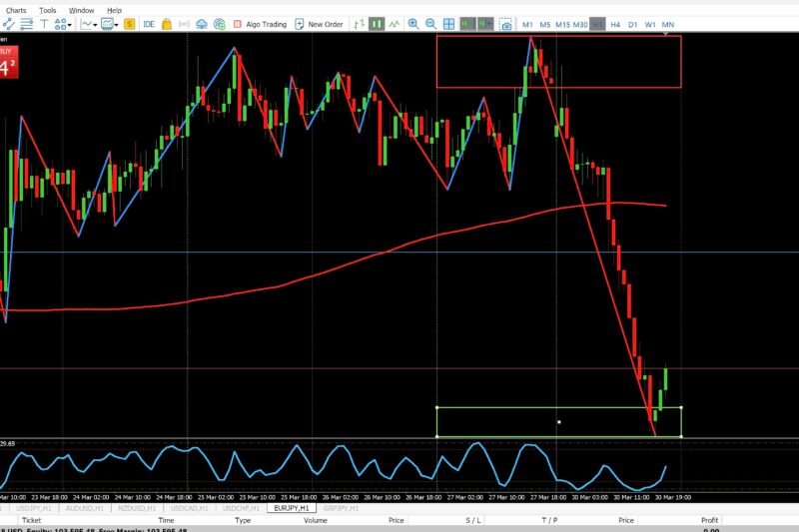Image resolution: width=799 pixels, height=532 pixels.
Task: Click the New Order button
Action: point(319,24)
